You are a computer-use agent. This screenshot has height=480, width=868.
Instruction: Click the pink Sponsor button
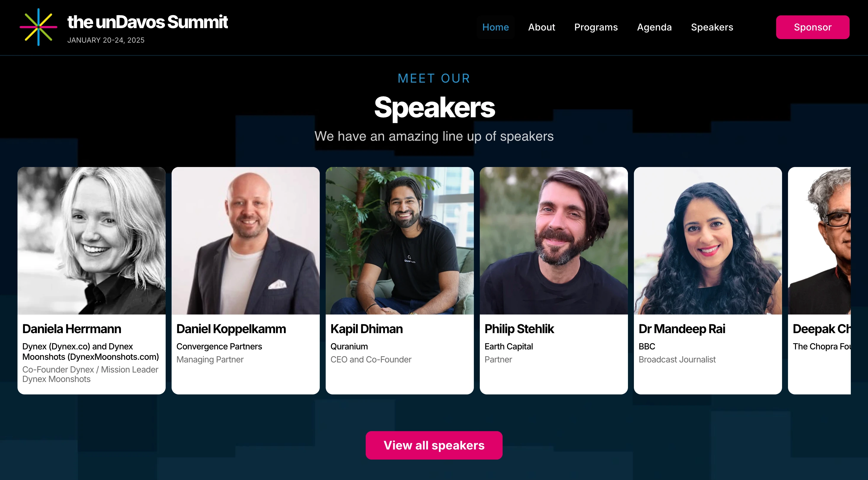click(x=812, y=27)
